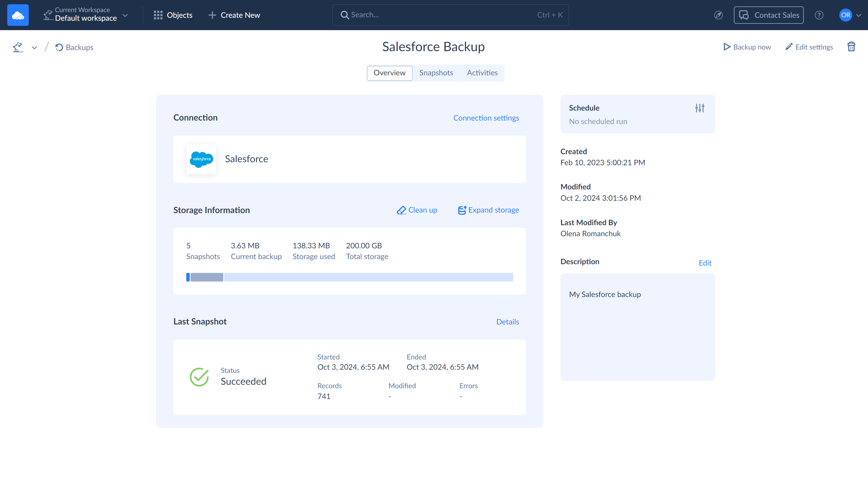Click the Salesforce connection logo
Viewport: 868px width, 477px height.
tap(202, 159)
